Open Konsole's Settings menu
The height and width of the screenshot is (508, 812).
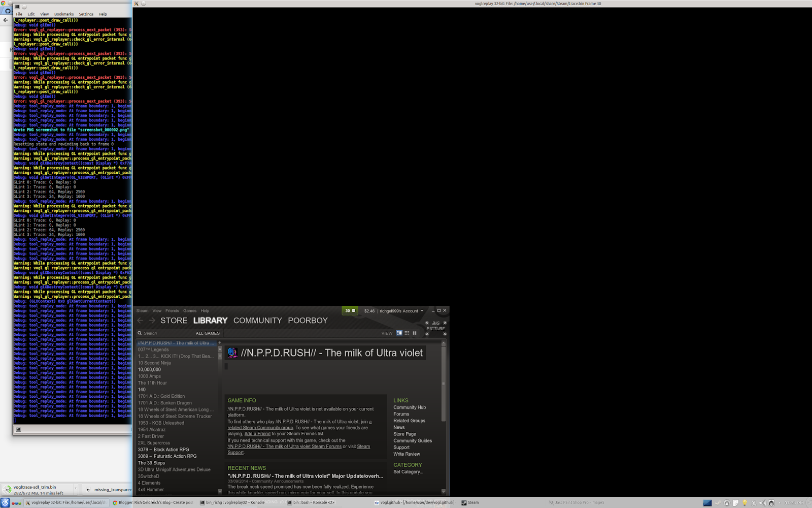(x=86, y=14)
